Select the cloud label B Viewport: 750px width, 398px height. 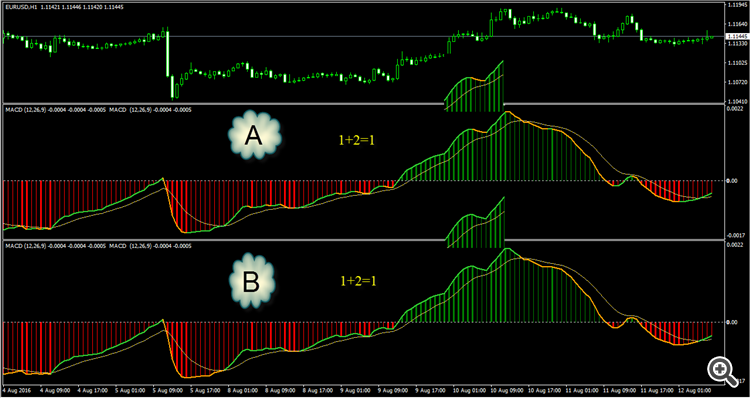click(252, 281)
